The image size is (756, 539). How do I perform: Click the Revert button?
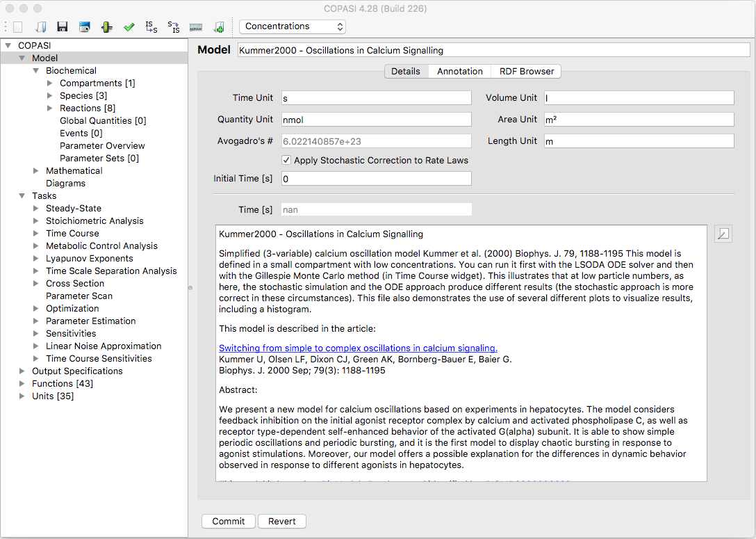point(282,521)
